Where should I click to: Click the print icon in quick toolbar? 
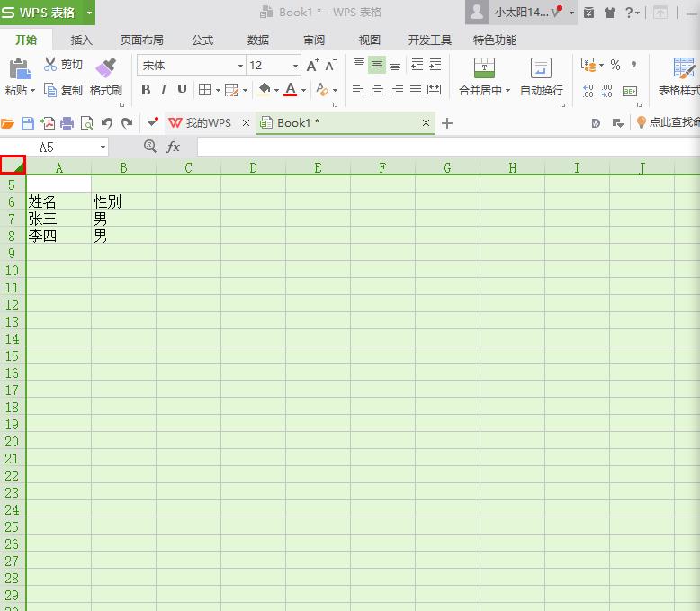(67, 123)
